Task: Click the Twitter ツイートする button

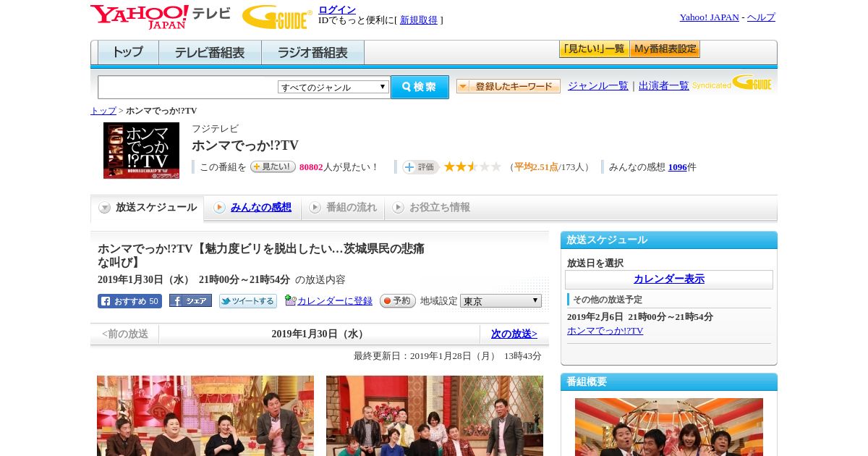Action: [248, 301]
